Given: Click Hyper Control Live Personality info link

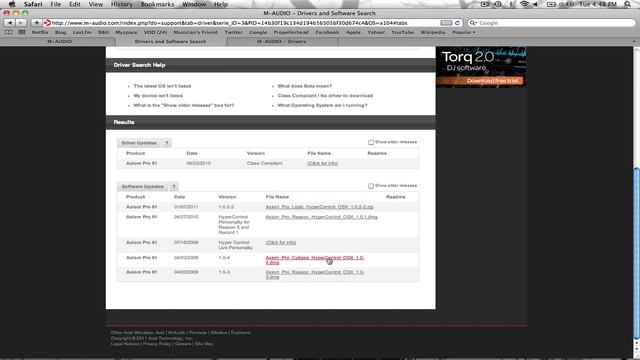Looking at the screenshot, I should (x=281, y=242).
